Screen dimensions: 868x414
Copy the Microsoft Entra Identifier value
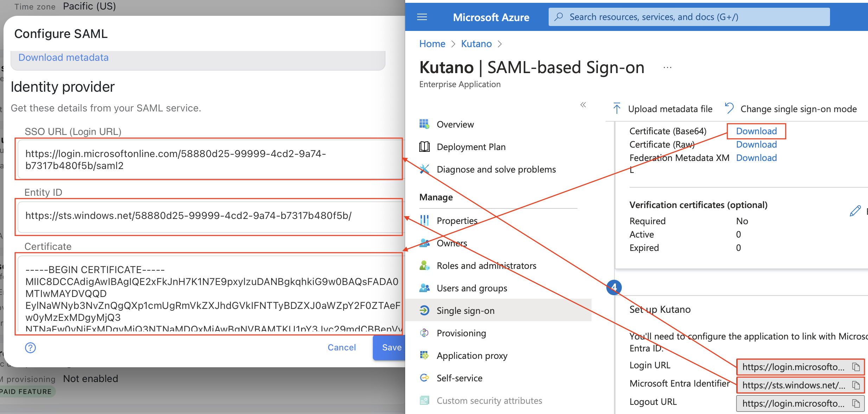tap(856, 385)
